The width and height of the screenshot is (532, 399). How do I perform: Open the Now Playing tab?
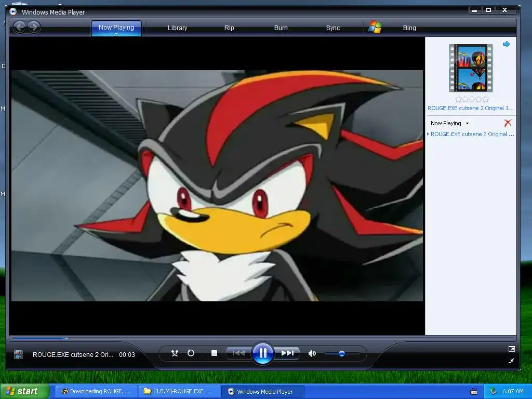(116, 27)
